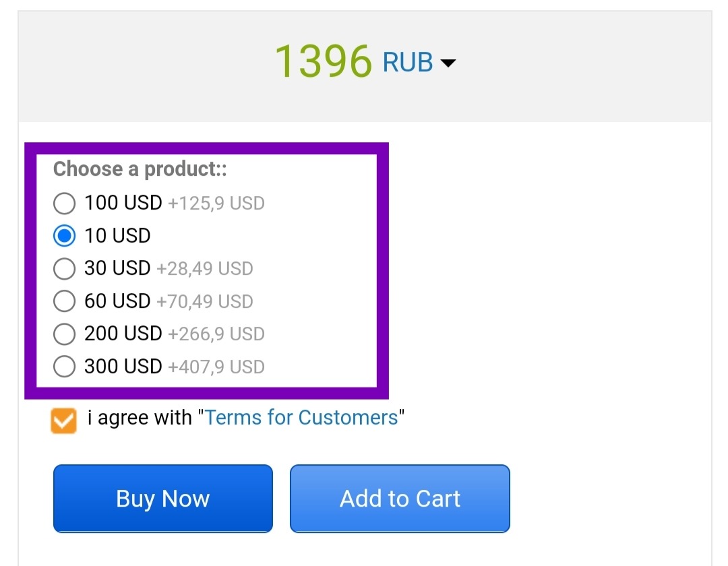Open the Terms for Customers link
The image size is (728, 566).
tap(301, 418)
